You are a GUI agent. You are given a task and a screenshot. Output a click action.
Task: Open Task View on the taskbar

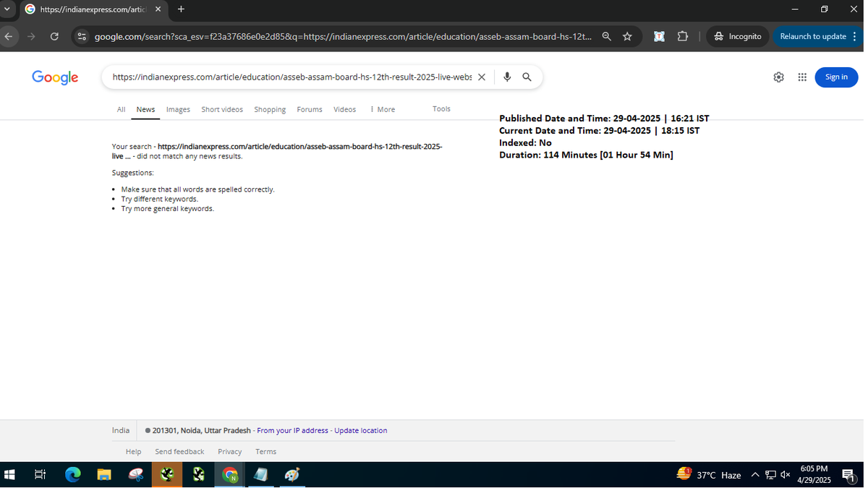41,475
